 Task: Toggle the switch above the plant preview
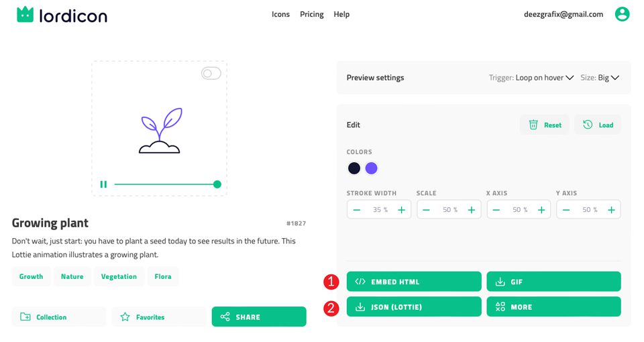(211, 73)
